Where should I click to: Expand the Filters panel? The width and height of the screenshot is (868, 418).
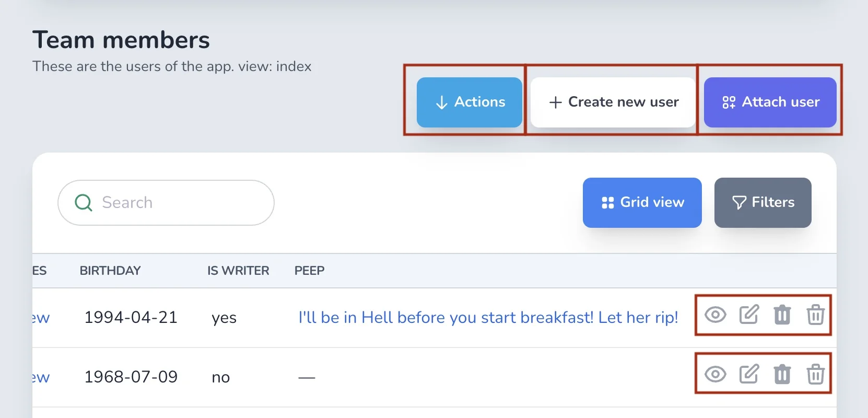[x=763, y=203]
